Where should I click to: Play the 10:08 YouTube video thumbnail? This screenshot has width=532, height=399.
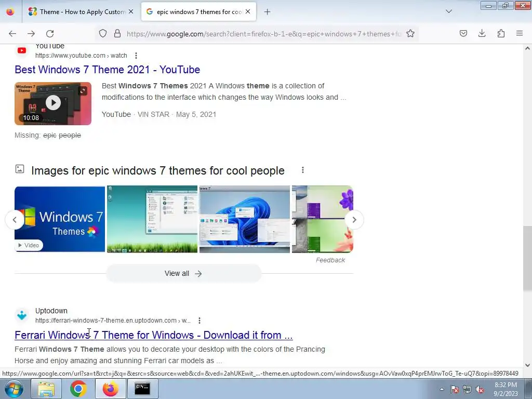[x=53, y=103]
